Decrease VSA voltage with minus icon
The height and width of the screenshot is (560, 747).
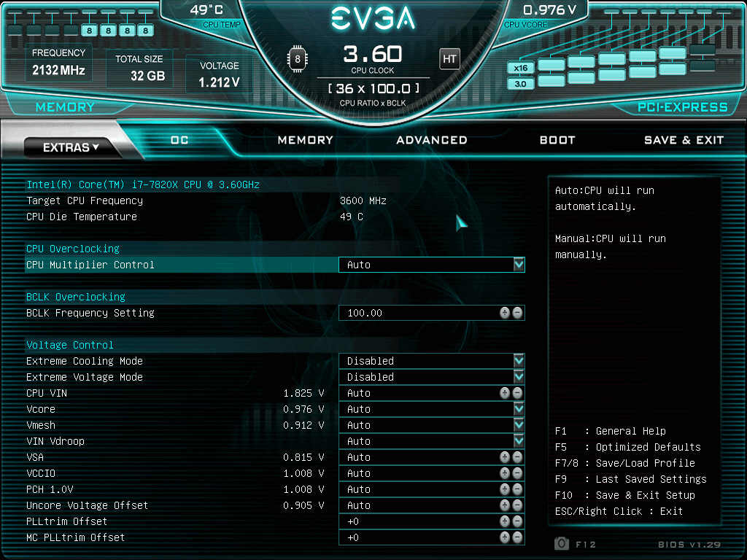(517, 457)
